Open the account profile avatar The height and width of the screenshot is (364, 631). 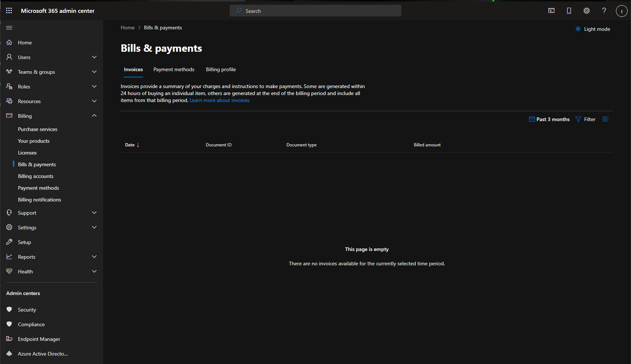621,11
